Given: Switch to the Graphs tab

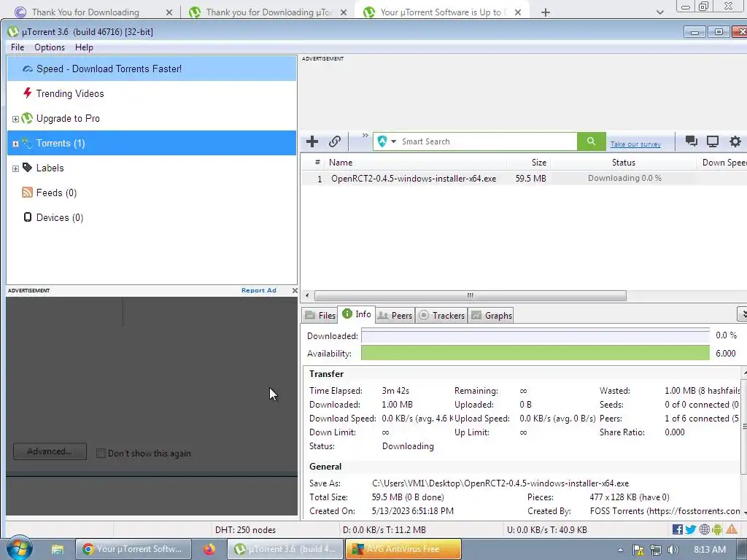Looking at the screenshot, I should coord(491,315).
